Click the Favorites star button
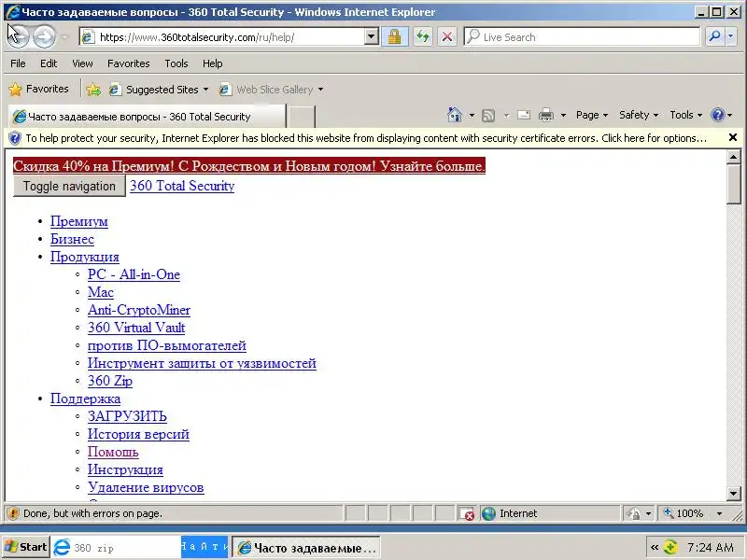747x560 pixels. tap(38, 89)
